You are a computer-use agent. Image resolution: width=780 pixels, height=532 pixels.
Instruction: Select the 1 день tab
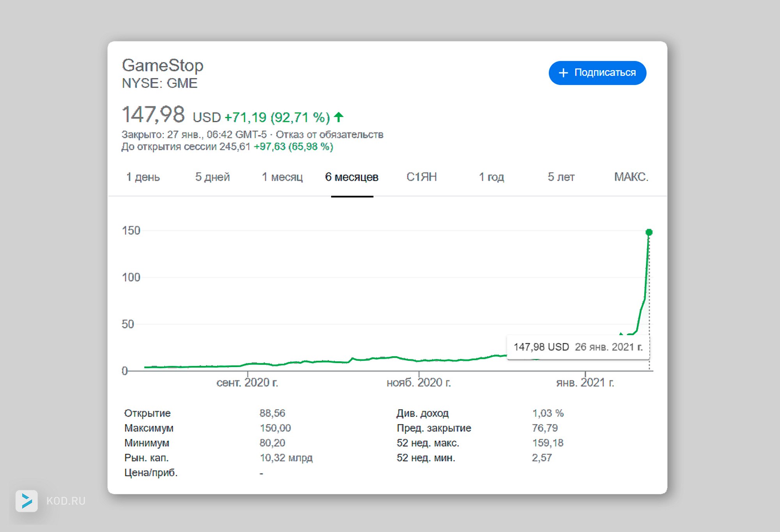coord(143,177)
